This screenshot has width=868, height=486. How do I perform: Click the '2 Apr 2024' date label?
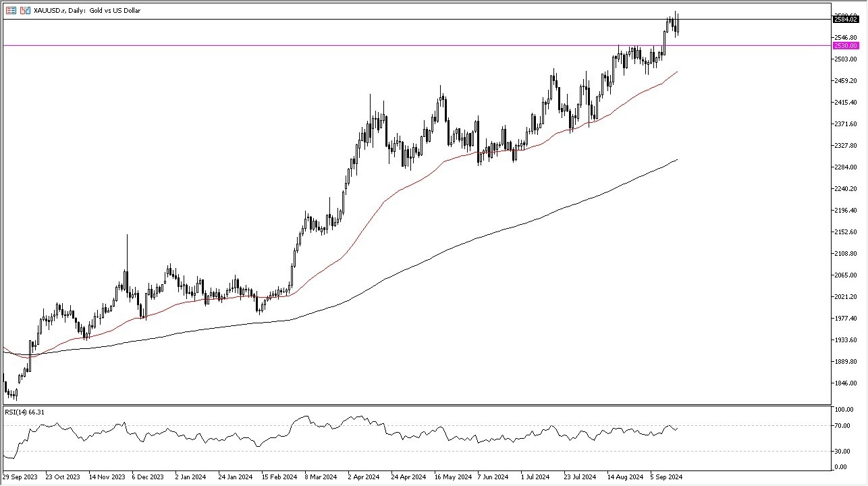point(364,477)
